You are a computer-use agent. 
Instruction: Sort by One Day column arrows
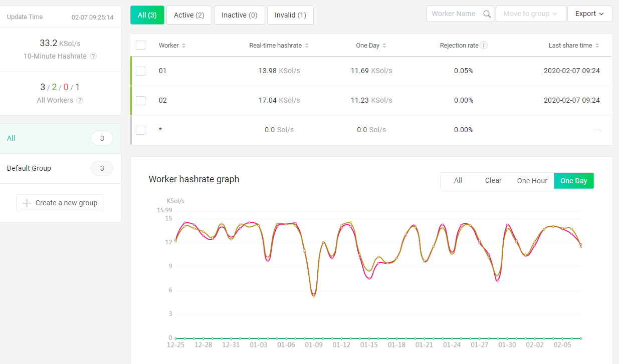click(x=384, y=46)
